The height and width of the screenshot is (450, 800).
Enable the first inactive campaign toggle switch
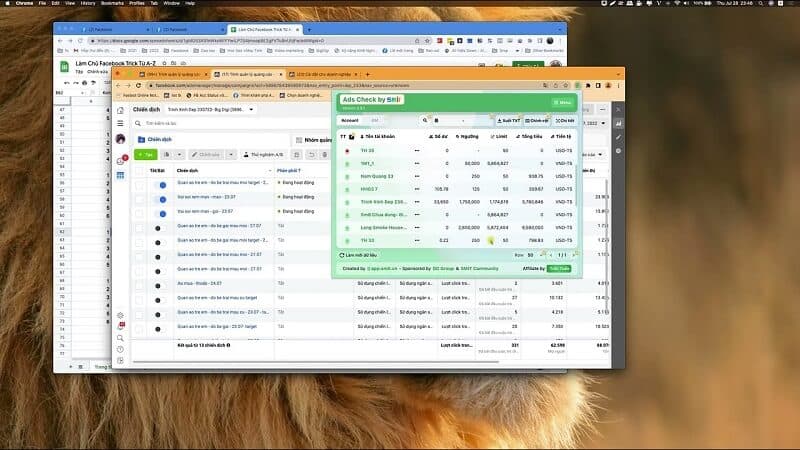pos(162,227)
